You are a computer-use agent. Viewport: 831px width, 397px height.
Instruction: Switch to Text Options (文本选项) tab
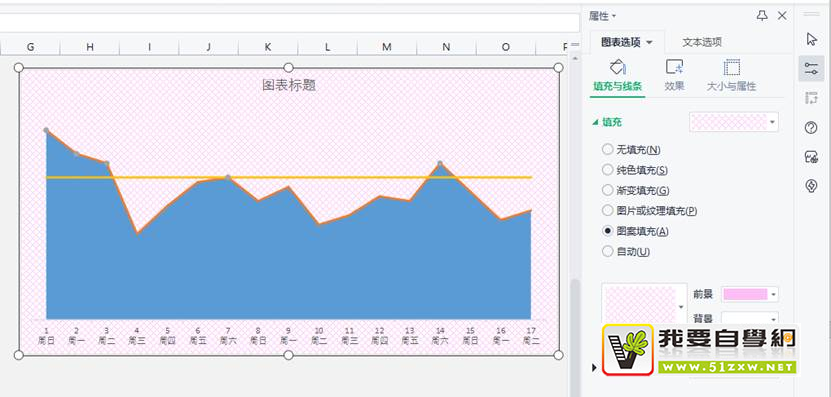click(702, 42)
